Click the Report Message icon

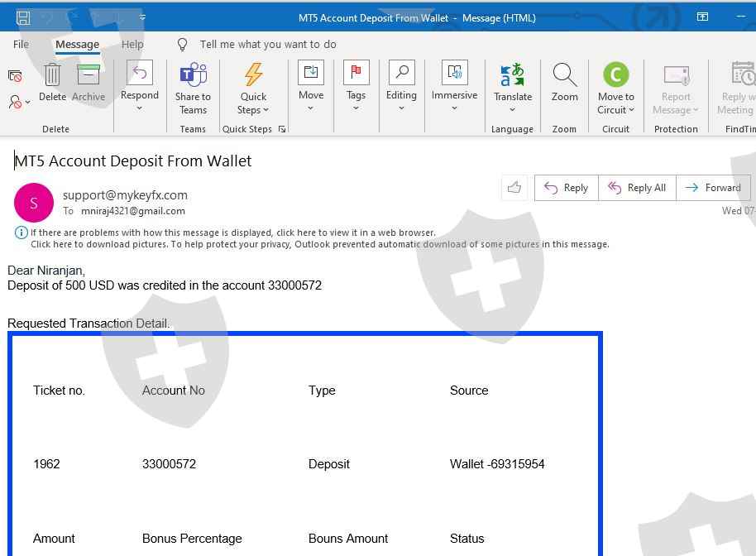point(676,74)
